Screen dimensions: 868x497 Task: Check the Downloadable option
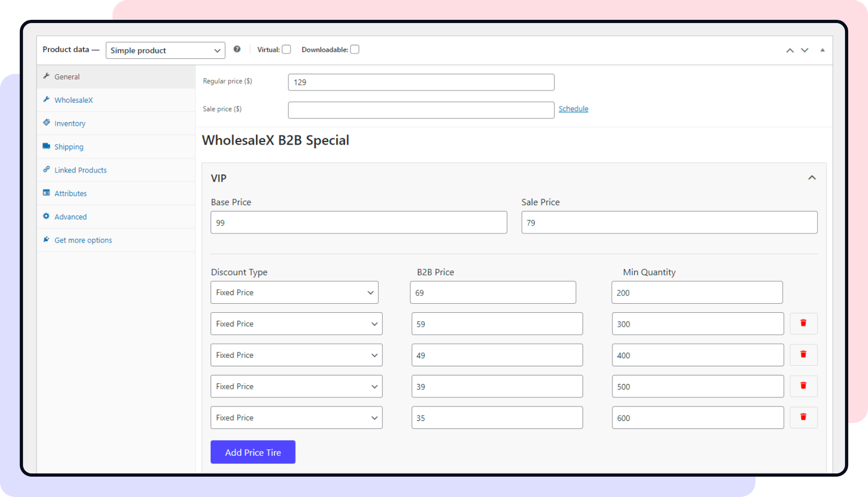pos(355,50)
